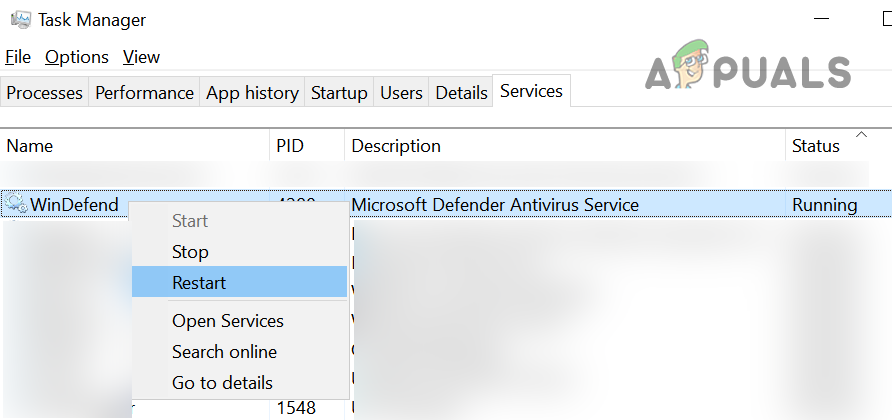This screenshot has width=892, height=420.
Task: Choose Stop from the context menu
Action: [190, 252]
